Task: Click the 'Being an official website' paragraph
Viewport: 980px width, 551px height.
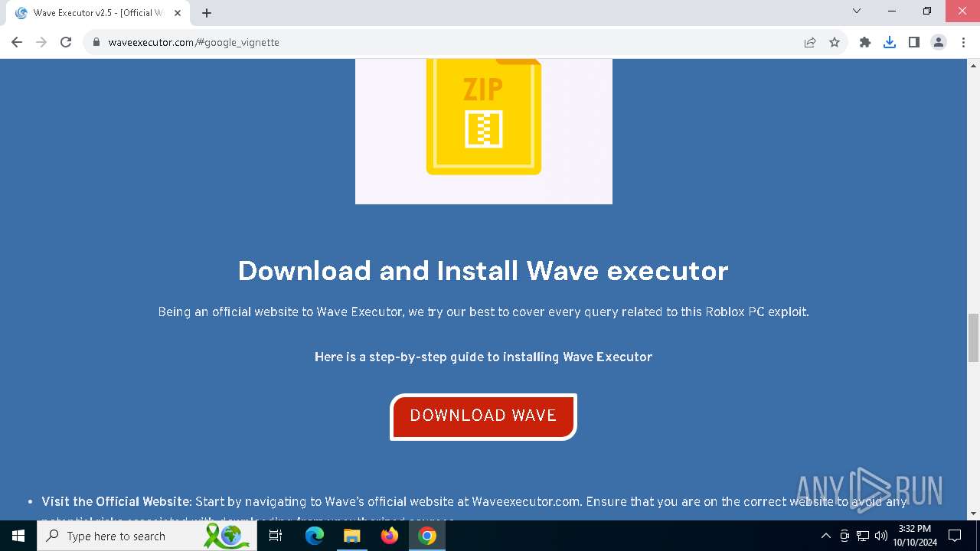Action: pyautogui.click(x=483, y=312)
